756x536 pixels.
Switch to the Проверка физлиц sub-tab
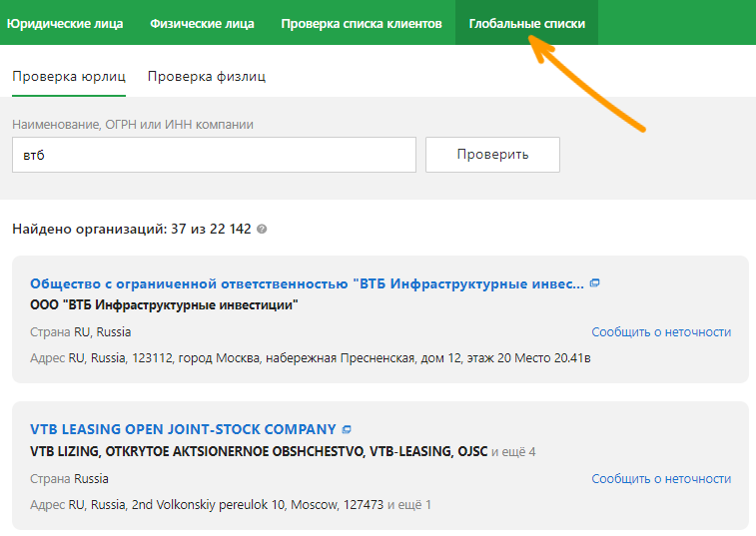point(207,77)
